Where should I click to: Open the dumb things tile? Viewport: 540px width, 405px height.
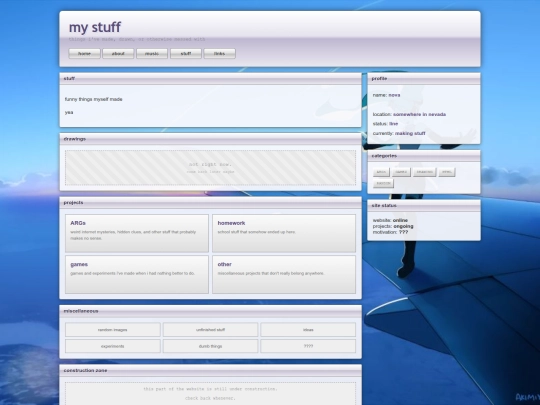(210, 346)
